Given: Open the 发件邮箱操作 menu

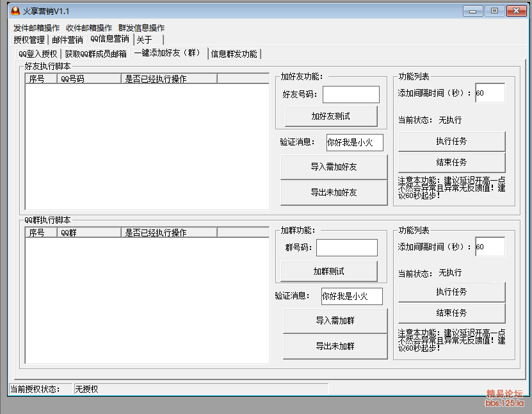Looking at the screenshot, I should click(x=36, y=28).
